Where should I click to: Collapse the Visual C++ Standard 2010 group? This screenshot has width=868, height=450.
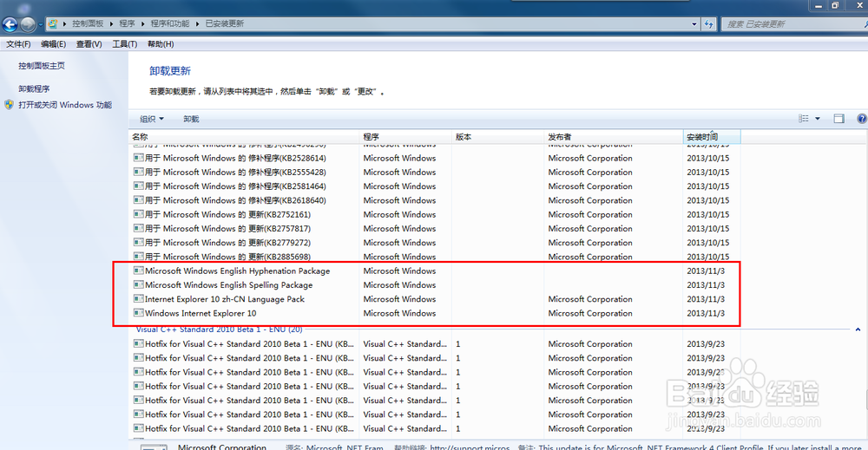pos(858,329)
